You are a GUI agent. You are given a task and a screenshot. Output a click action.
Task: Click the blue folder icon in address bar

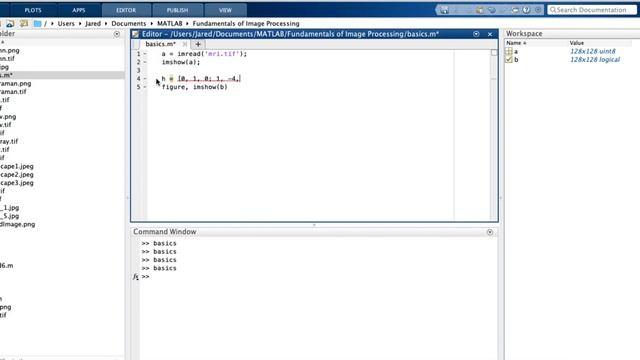(38, 24)
